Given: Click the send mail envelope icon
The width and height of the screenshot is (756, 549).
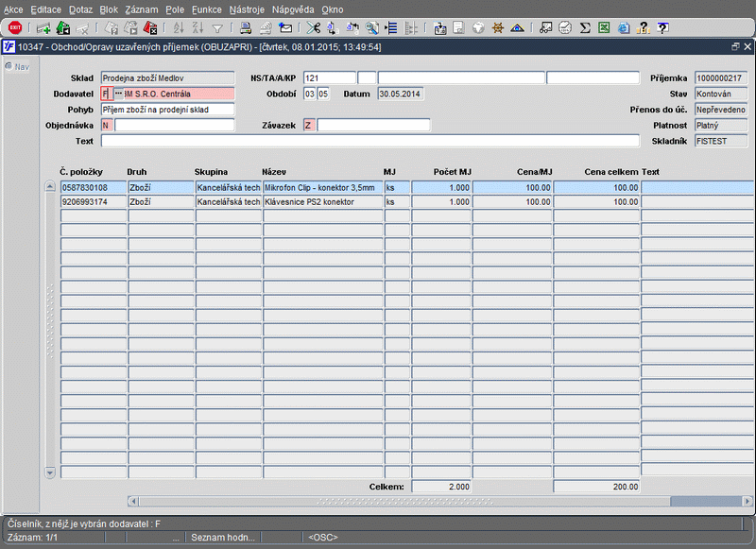Looking at the screenshot, I should pos(285,28).
